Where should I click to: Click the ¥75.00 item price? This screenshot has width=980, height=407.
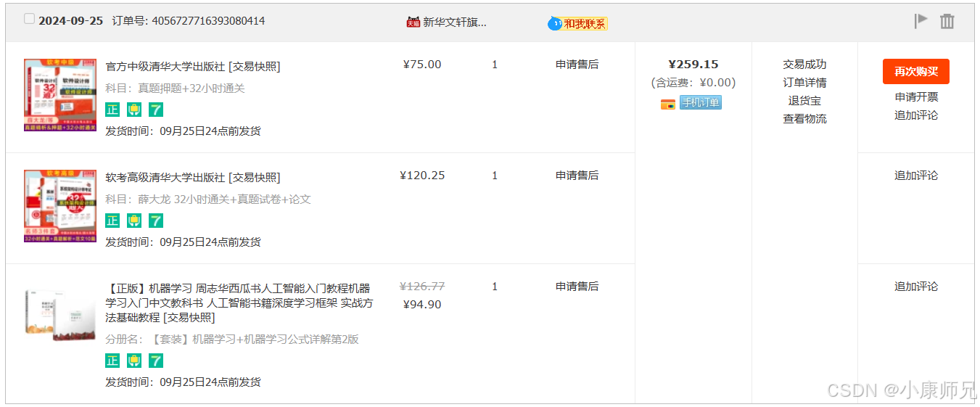(422, 65)
